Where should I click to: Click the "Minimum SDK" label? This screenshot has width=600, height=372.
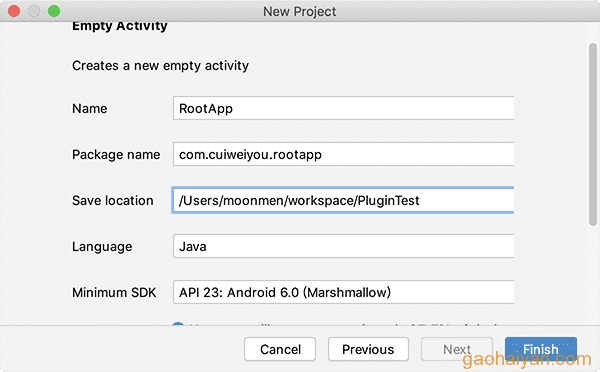pos(114,292)
